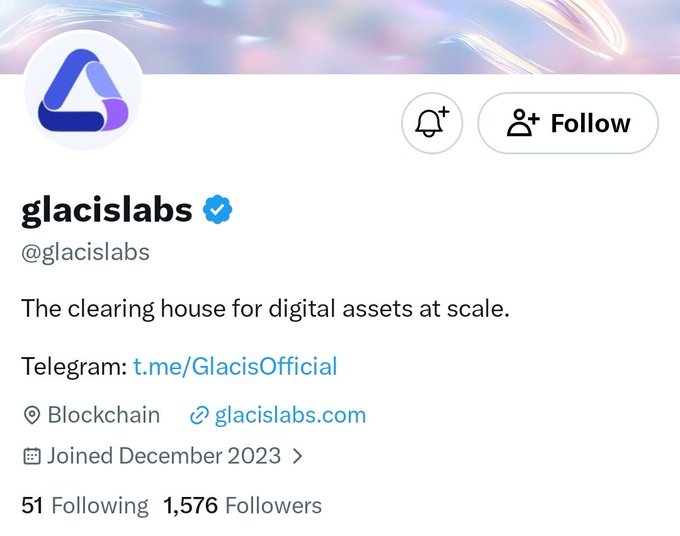This screenshot has width=680, height=536.
Task: Expand the join date chevron arrow
Action: pos(298,456)
